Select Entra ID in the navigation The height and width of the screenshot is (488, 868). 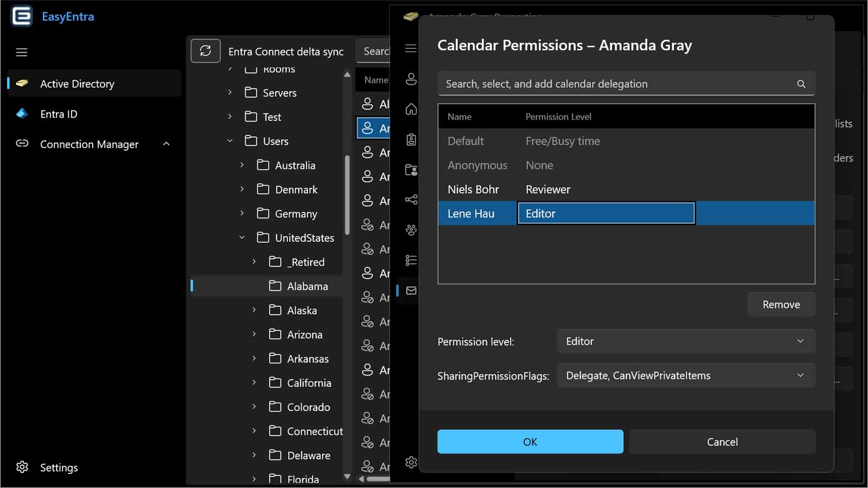tap(59, 114)
